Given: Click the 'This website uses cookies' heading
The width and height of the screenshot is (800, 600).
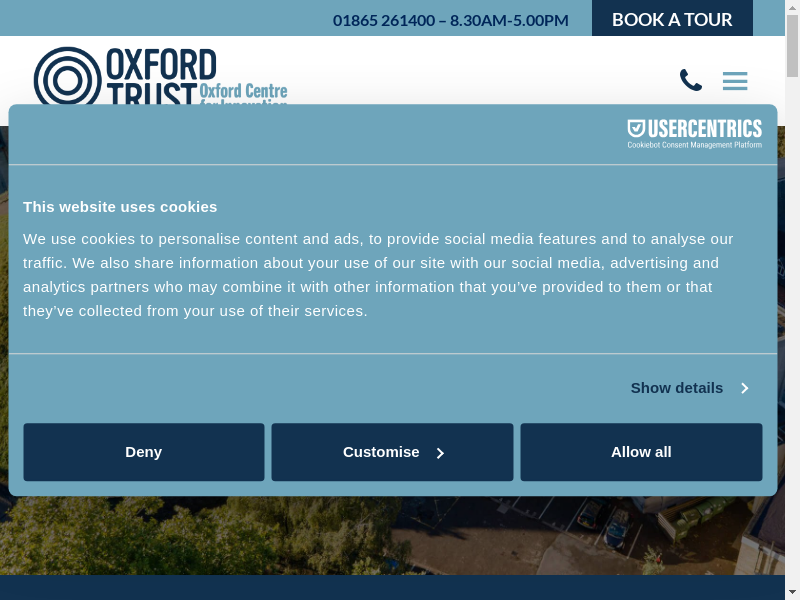Looking at the screenshot, I should point(120,207).
